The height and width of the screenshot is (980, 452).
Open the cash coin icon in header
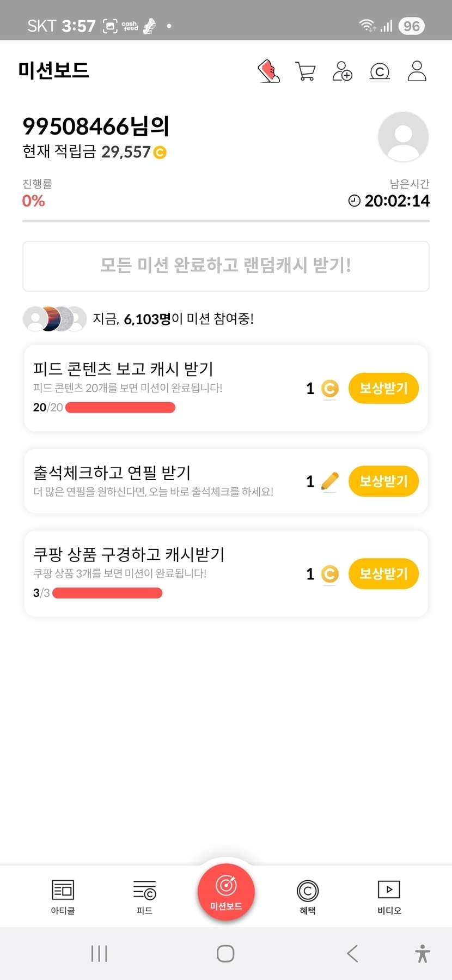point(380,71)
